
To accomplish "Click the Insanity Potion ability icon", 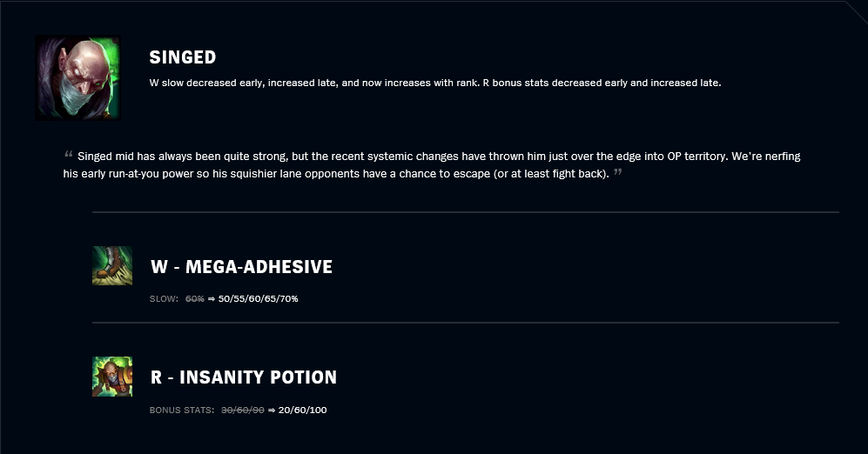I will click(112, 377).
